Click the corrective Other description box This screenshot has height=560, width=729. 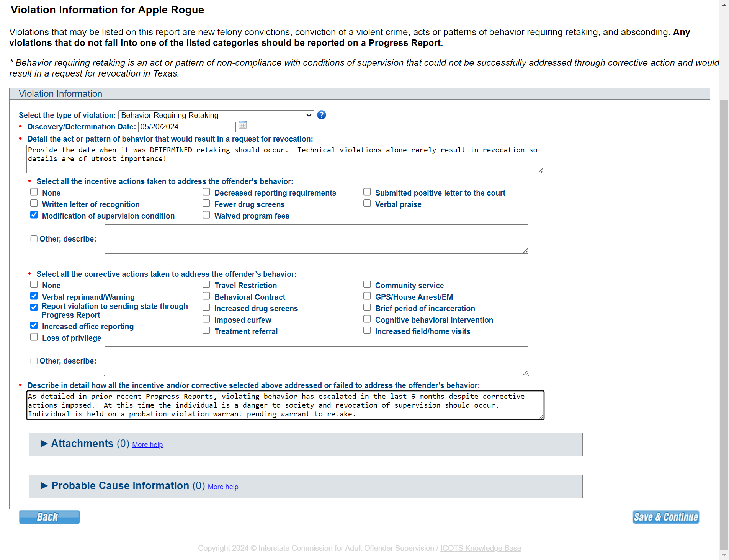[x=316, y=361]
